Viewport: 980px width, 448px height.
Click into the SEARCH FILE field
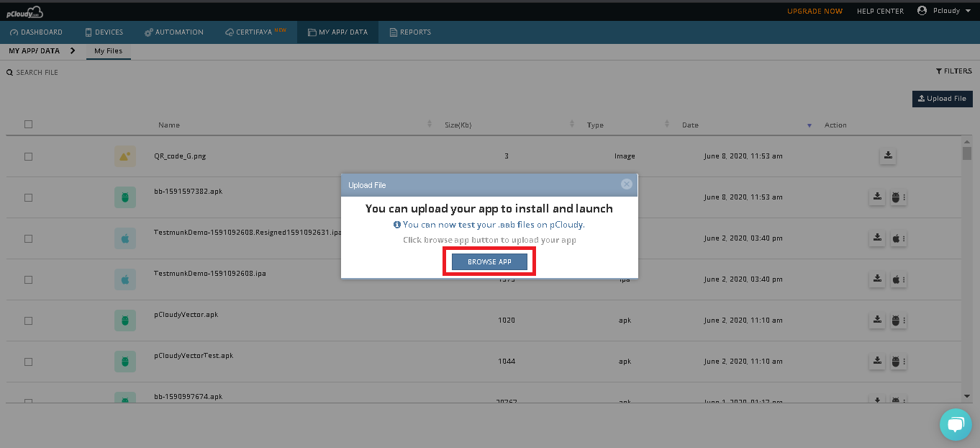[37, 73]
